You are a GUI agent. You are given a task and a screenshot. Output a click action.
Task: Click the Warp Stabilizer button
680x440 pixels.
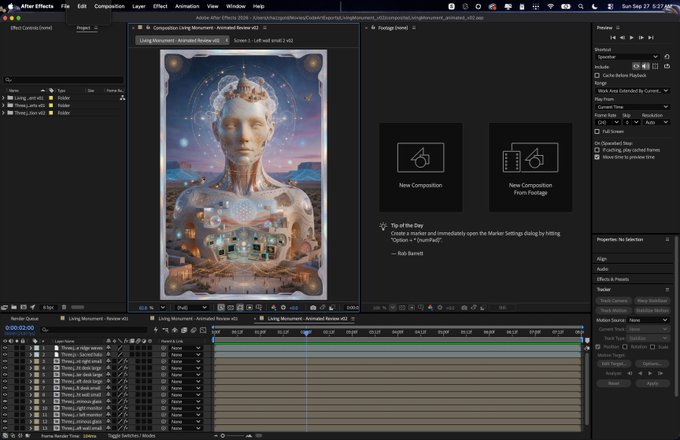652,300
